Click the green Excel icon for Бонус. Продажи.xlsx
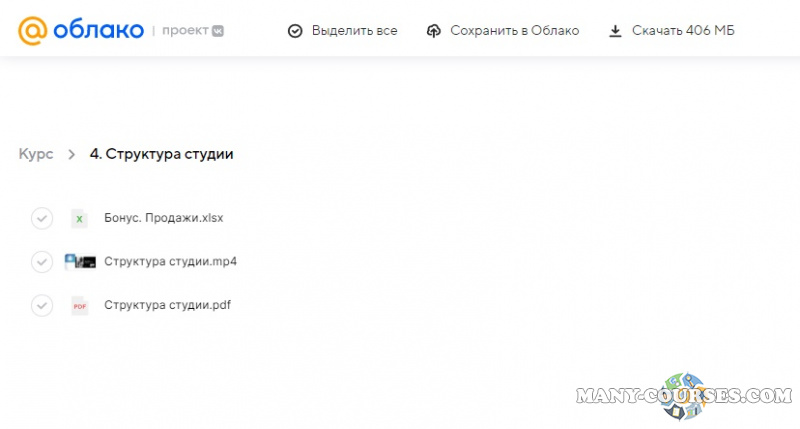The image size is (800, 429). pos(79,218)
